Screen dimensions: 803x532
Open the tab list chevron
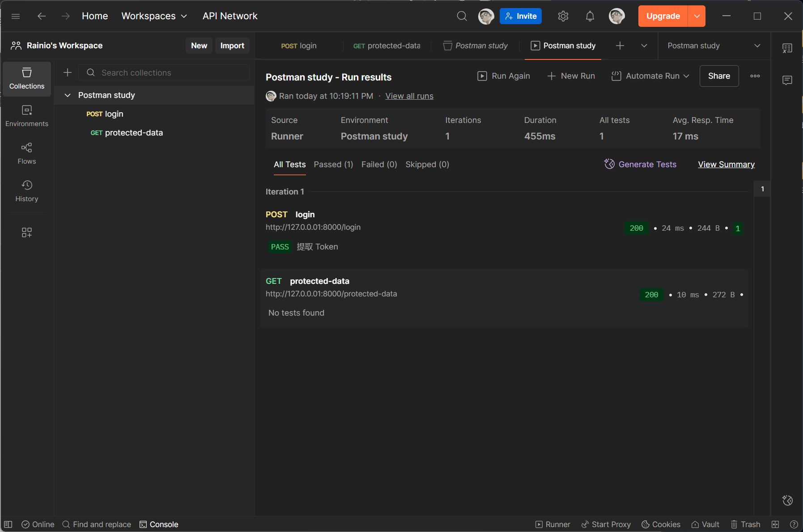pos(644,46)
